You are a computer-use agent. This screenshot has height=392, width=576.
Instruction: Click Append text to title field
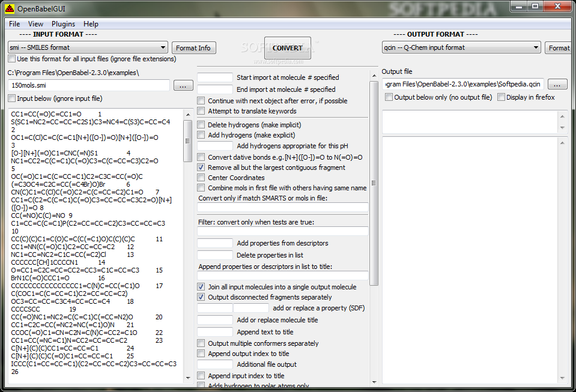(x=215, y=332)
